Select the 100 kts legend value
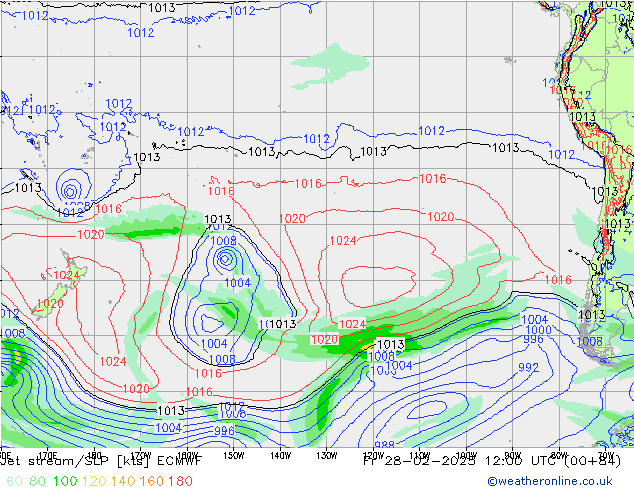 point(65,481)
